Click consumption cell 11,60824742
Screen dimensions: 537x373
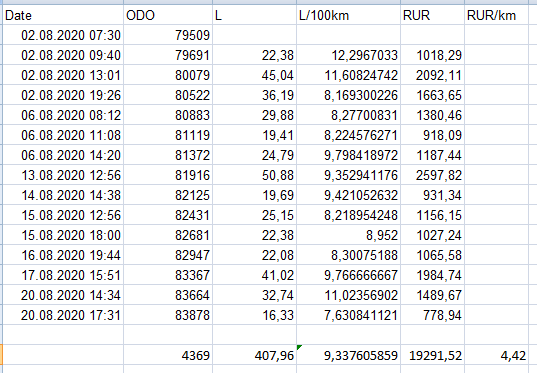point(348,75)
